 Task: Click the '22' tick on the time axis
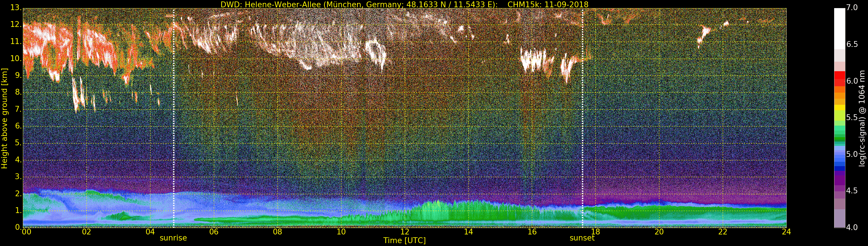pos(723,232)
